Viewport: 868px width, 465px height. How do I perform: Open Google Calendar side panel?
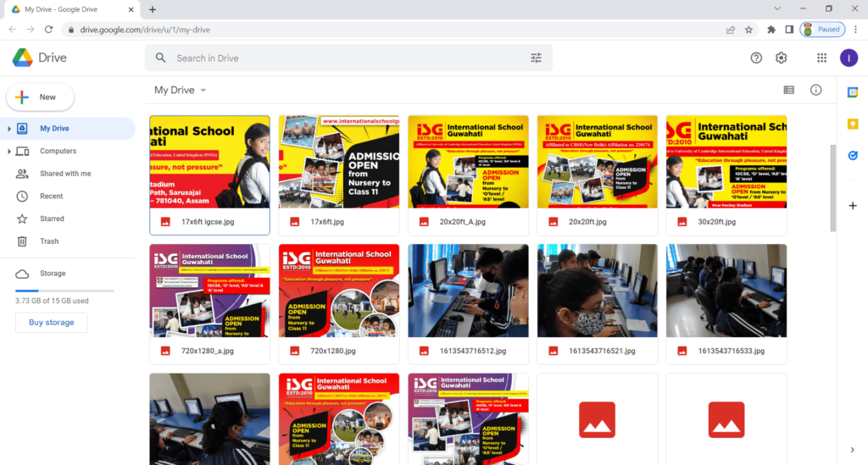coord(853,92)
